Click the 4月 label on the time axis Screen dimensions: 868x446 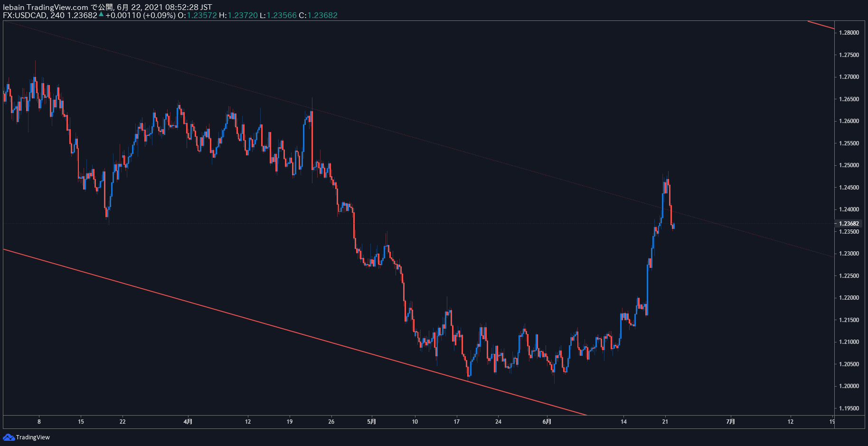tap(188, 422)
